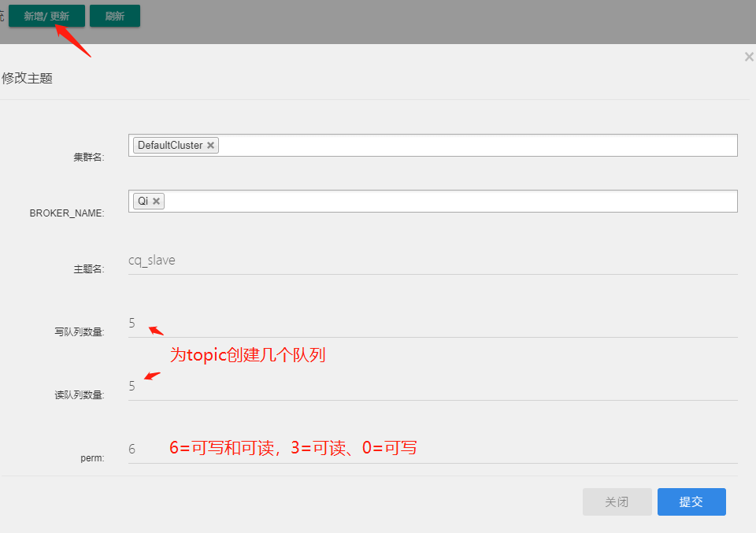This screenshot has width=756, height=533.
Task: Click the 刷新 button to refresh topics
Action: (x=114, y=15)
